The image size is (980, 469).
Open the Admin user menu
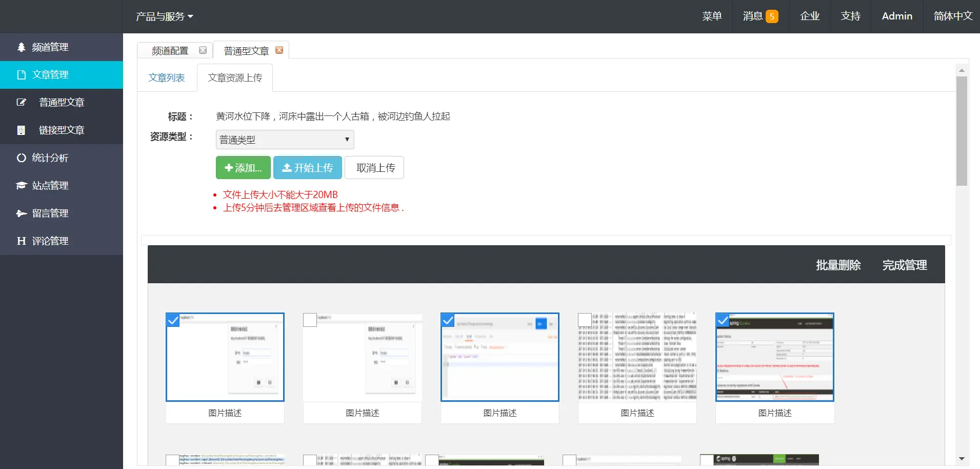click(897, 16)
